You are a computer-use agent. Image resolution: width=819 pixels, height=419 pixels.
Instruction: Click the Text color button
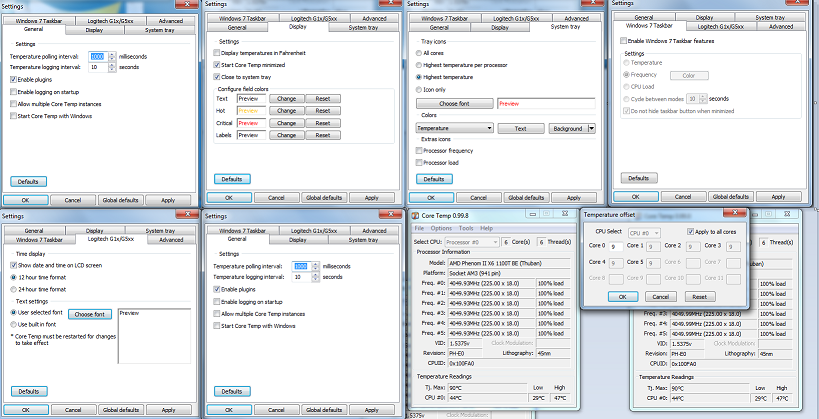pos(520,128)
